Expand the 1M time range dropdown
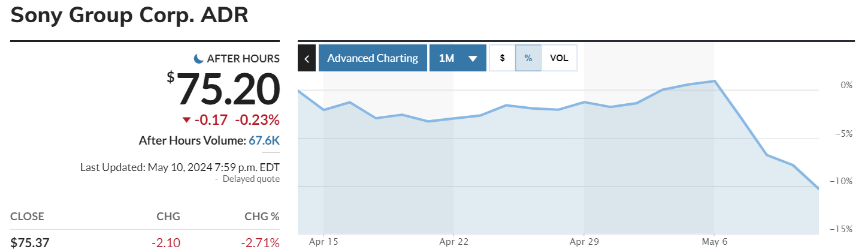 coord(458,58)
